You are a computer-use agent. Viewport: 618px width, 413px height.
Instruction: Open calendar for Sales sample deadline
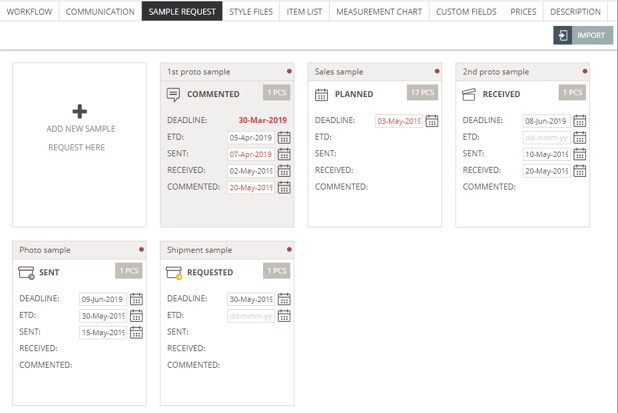click(x=432, y=121)
